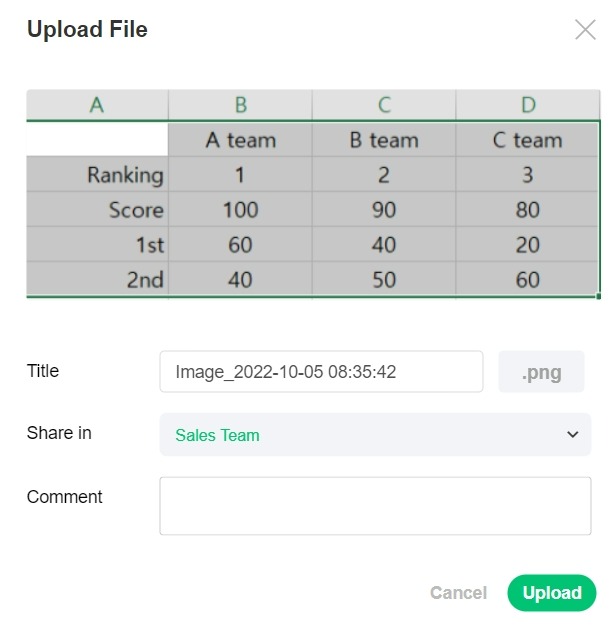Click the B team cell
Image resolution: width=616 pixels, height=632 pixels.
(x=384, y=140)
